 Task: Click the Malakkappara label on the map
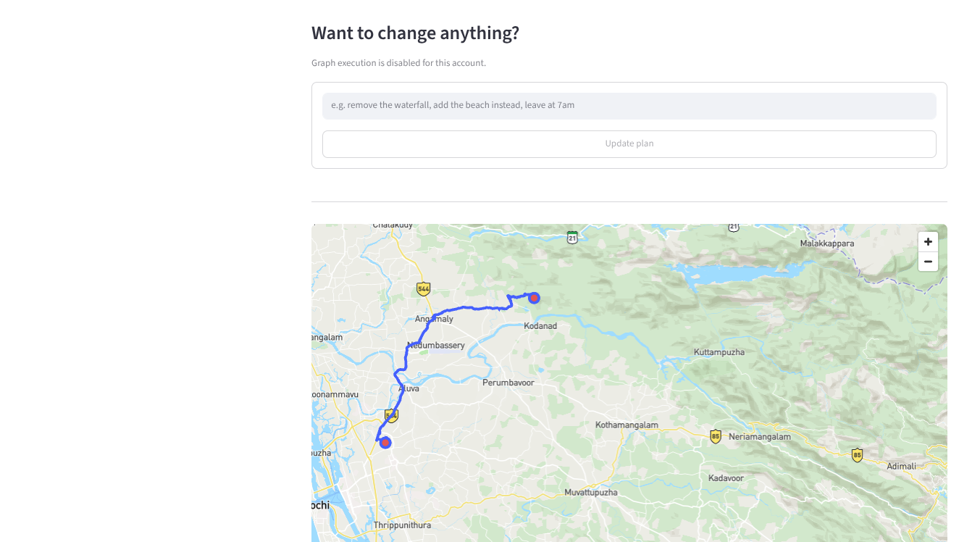pos(827,243)
